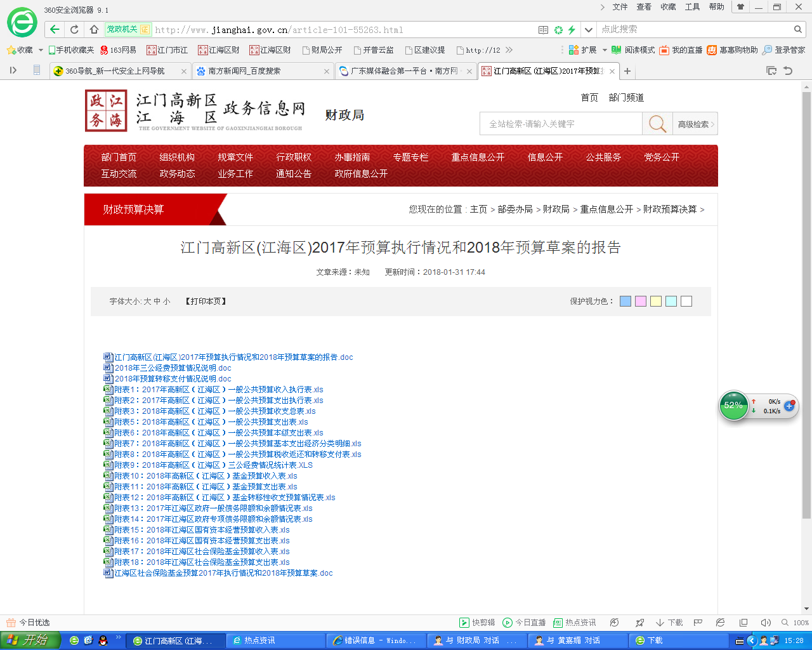Restore closed tab with the undo arrow icon
812x650 pixels.
click(788, 71)
